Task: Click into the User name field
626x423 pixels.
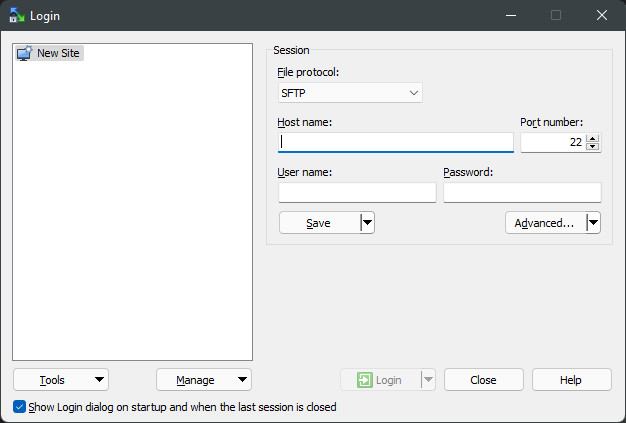Action: 357,192
